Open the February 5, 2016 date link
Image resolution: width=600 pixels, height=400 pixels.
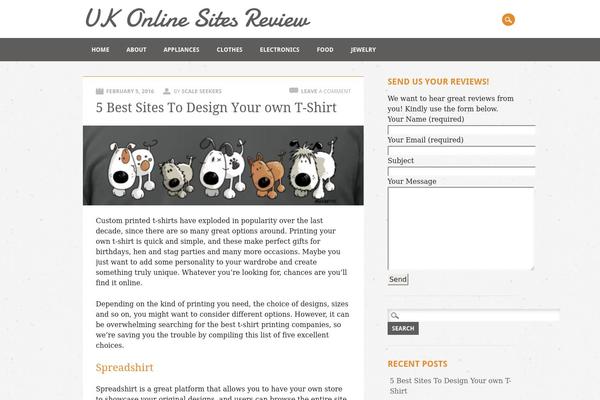coord(130,91)
